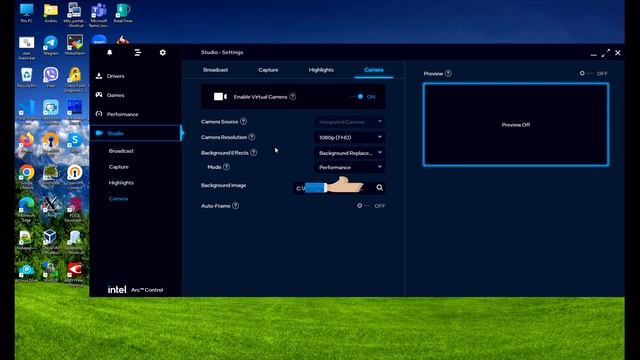The height and width of the screenshot is (360, 640).
Task: Open the Recycle Bin on desktop
Action: tap(27, 78)
